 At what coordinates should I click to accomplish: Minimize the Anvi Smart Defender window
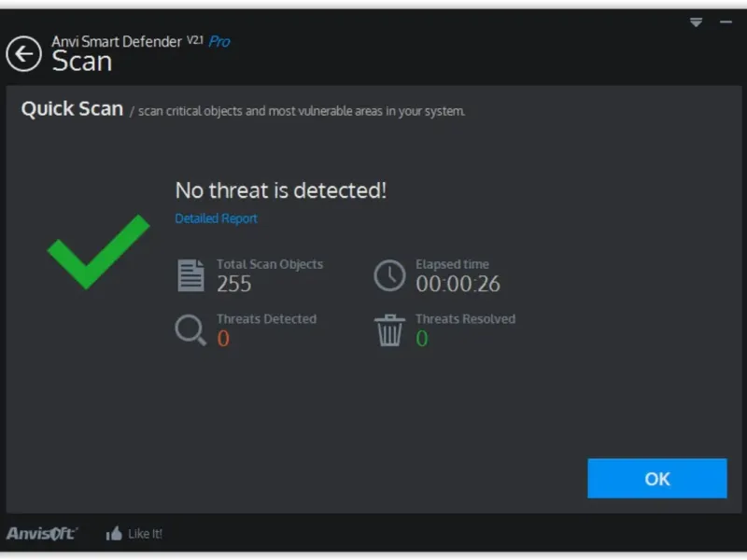pyautogui.click(x=726, y=21)
